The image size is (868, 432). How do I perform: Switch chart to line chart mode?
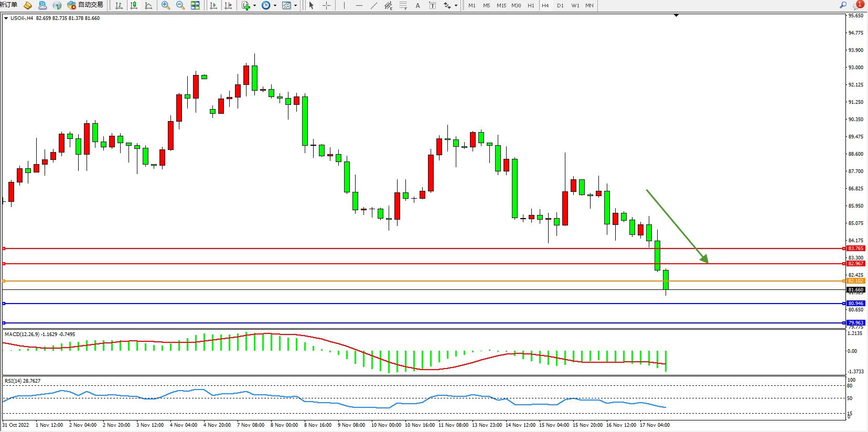[148, 5]
